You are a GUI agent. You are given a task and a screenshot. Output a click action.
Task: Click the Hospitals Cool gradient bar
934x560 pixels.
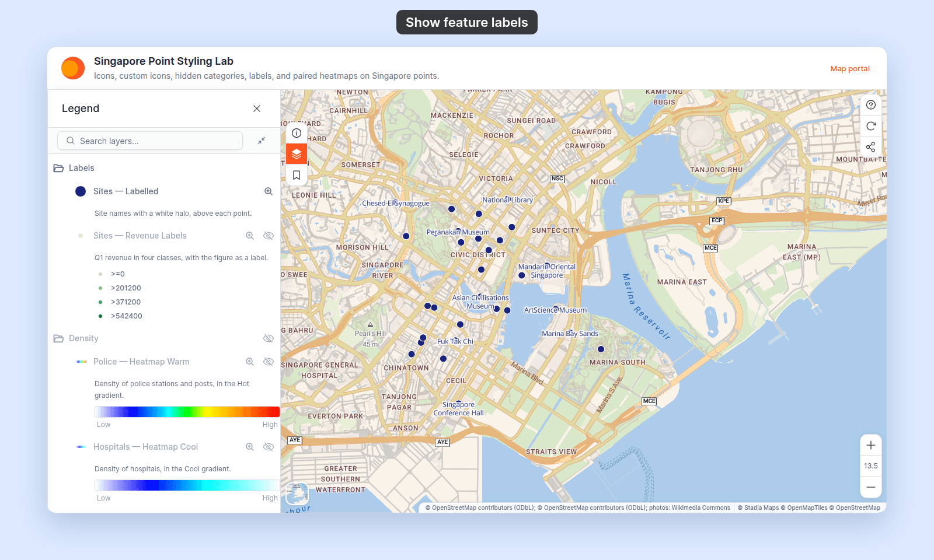[x=187, y=485]
